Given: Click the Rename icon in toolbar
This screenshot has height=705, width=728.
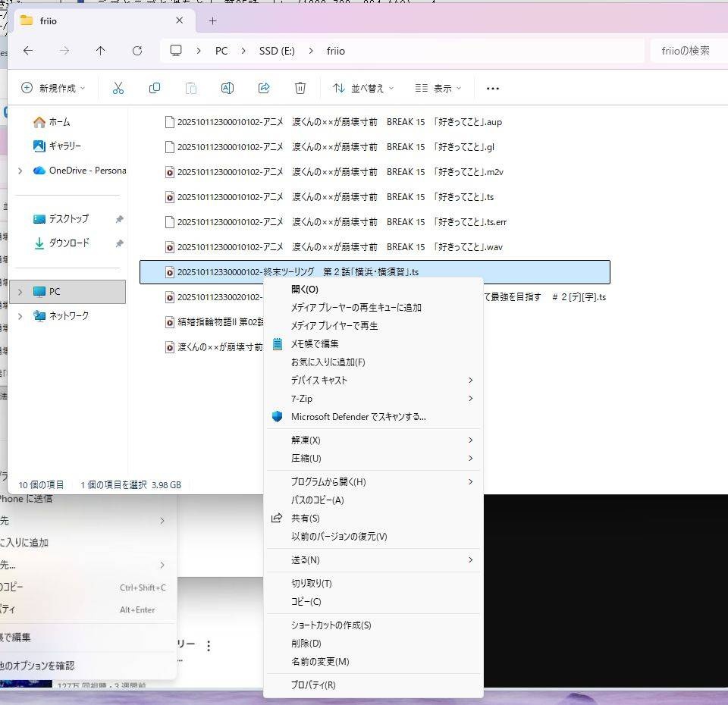Looking at the screenshot, I should point(227,88).
